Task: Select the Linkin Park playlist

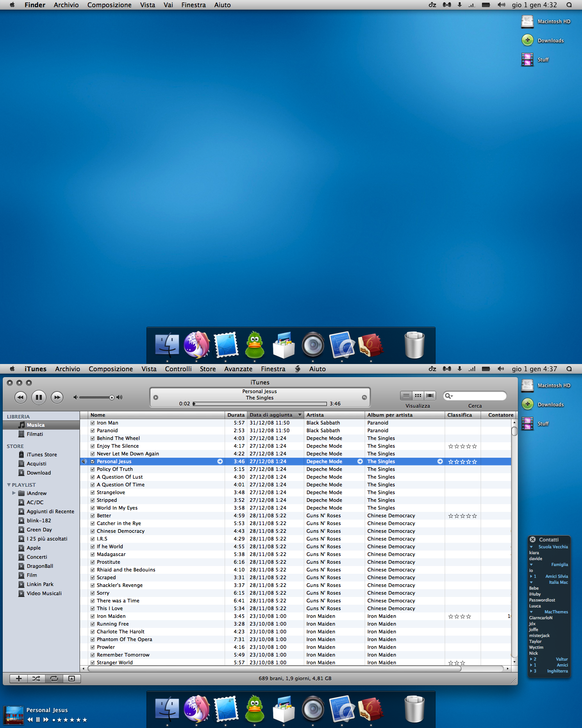Action: coord(41,584)
